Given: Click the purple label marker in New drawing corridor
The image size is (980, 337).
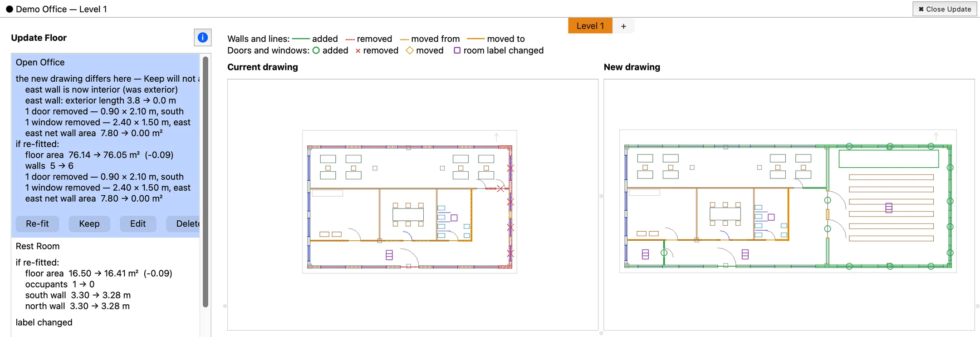Looking at the screenshot, I should coord(745,254).
